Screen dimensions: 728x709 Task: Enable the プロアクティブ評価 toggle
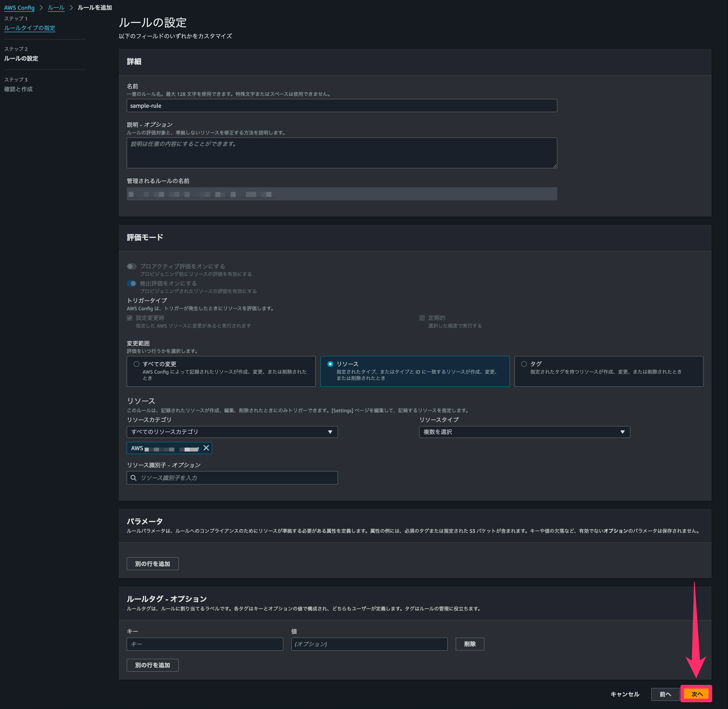coord(131,266)
